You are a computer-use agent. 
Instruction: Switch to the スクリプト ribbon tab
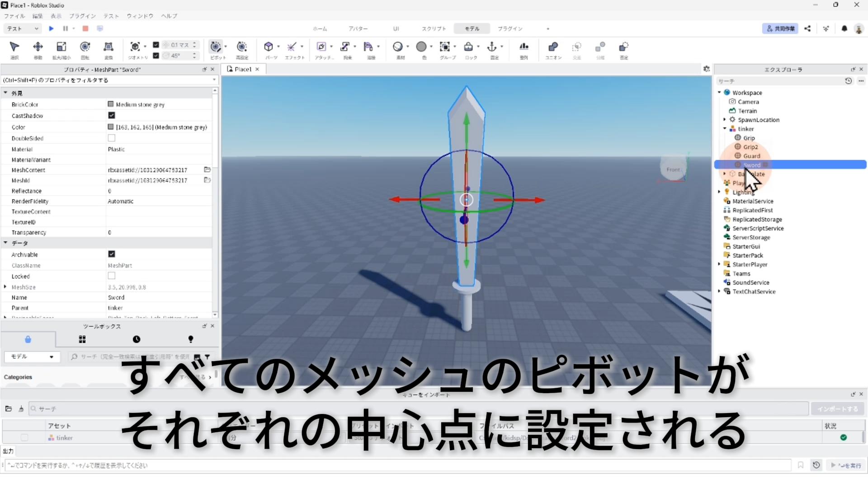click(x=434, y=28)
